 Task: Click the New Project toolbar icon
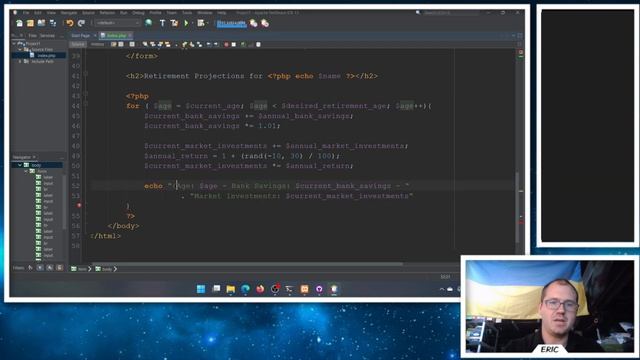[30, 23]
